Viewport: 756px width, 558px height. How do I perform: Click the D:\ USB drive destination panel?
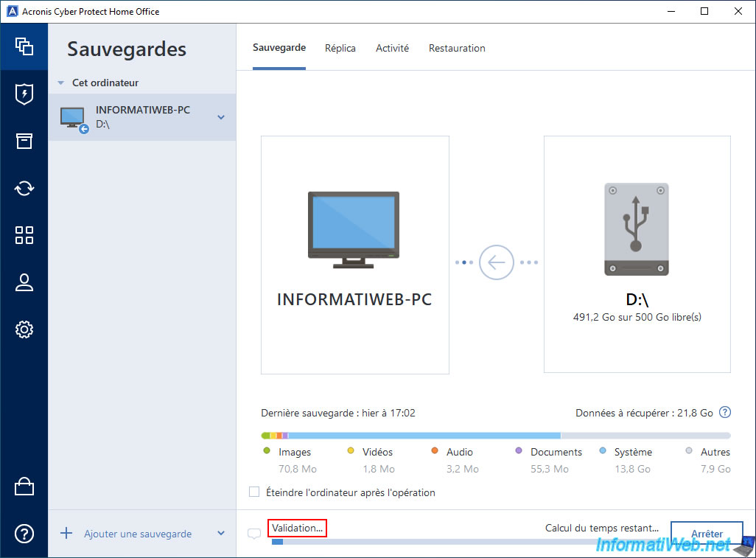tap(637, 254)
